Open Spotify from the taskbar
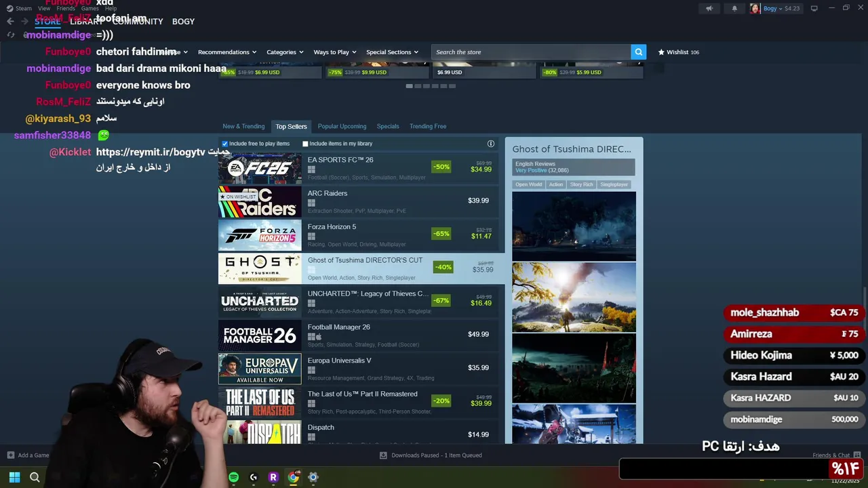Screen dimensions: 868x488 click(233, 477)
